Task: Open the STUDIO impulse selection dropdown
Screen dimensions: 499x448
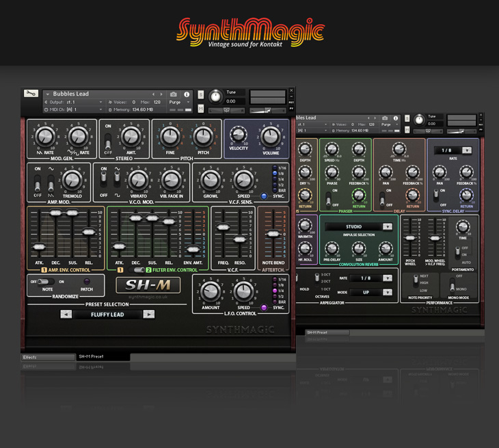Action: coord(388,226)
